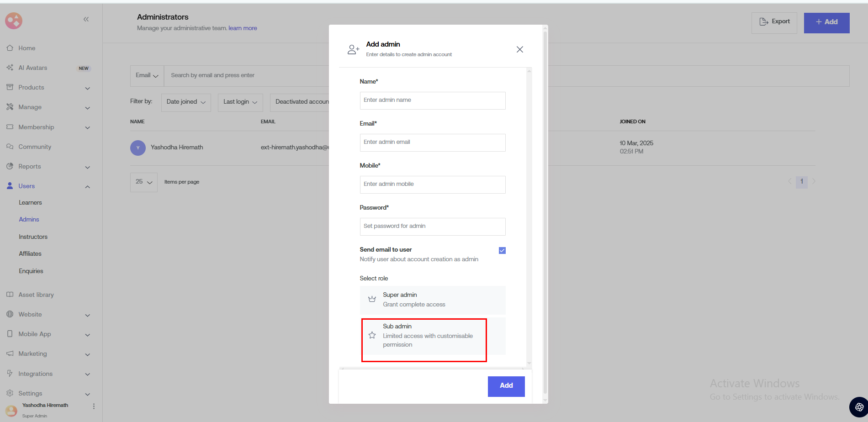Change the items per page dropdown

[144, 182]
